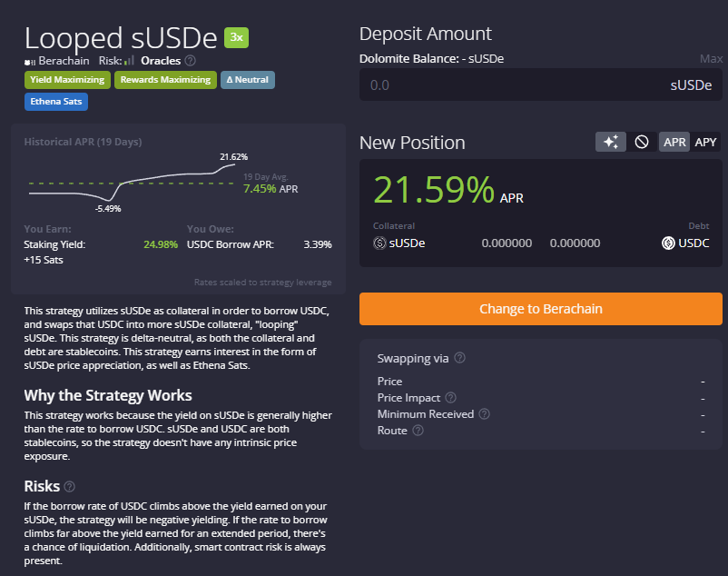The width and height of the screenshot is (728, 576).
Task: Click the 24.98% staking yield value
Action: tap(161, 244)
